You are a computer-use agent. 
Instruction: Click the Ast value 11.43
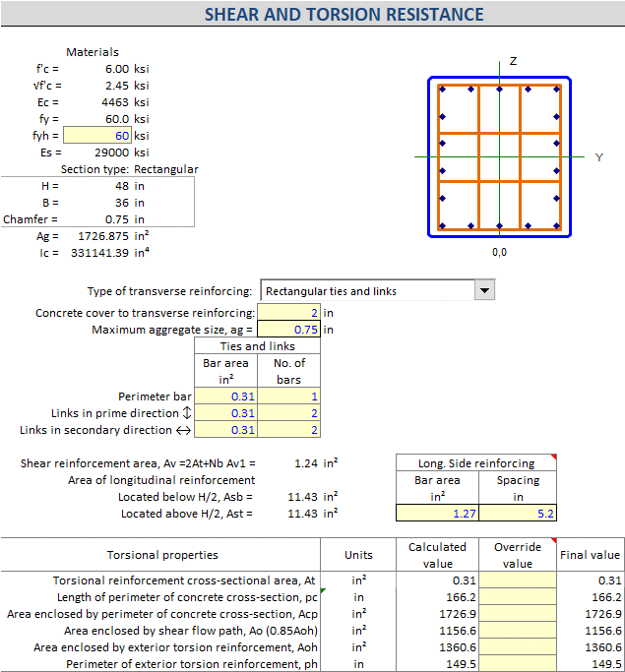pyautogui.click(x=302, y=514)
